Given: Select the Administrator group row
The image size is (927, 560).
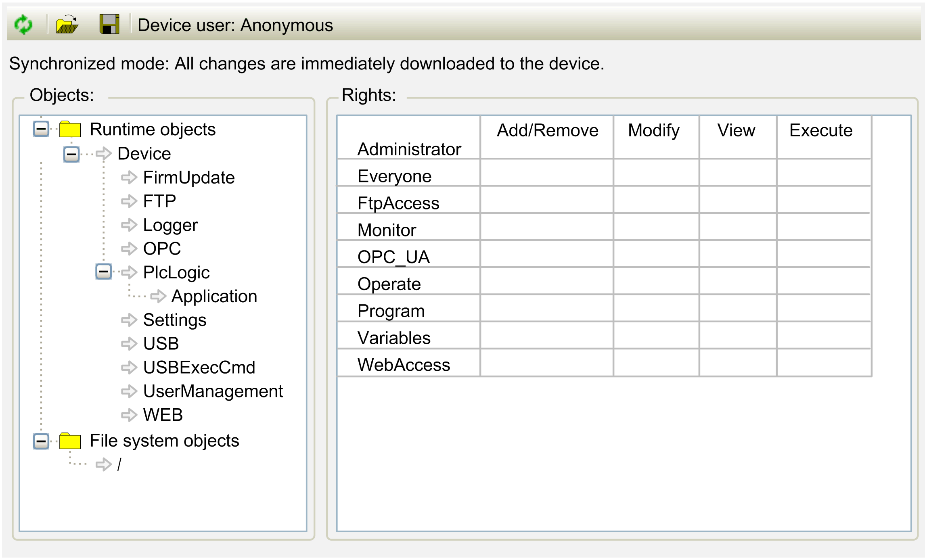Looking at the screenshot, I should (x=409, y=149).
